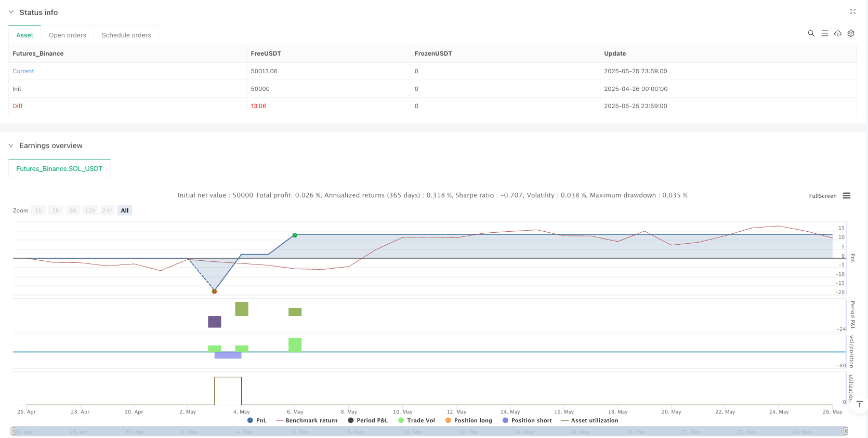Click the scroll-to-top arrow icon
Viewport: 868px width, 438px height.
pos(860,404)
